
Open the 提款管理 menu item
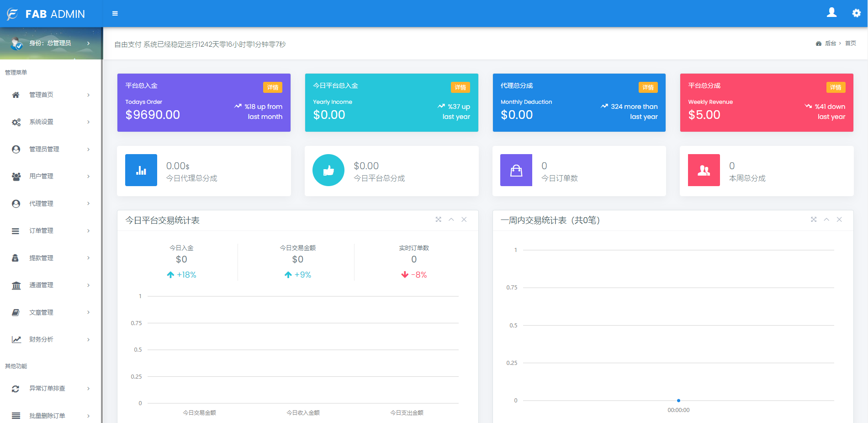point(51,258)
